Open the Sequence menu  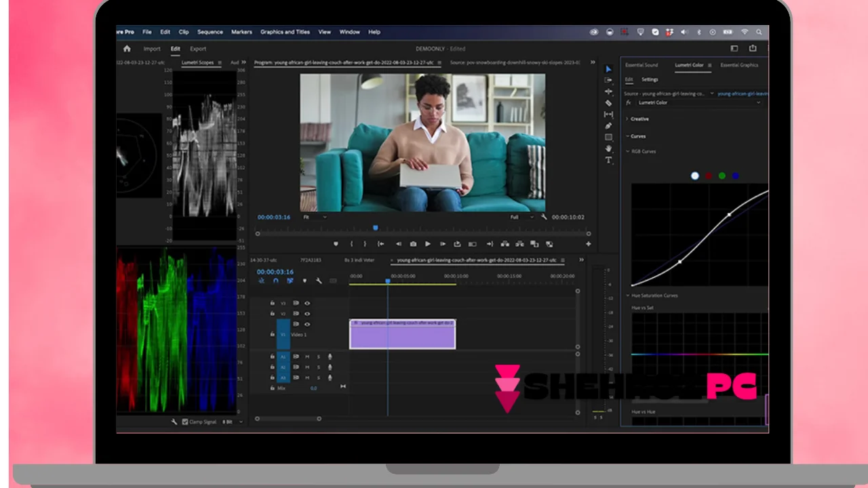[210, 32]
